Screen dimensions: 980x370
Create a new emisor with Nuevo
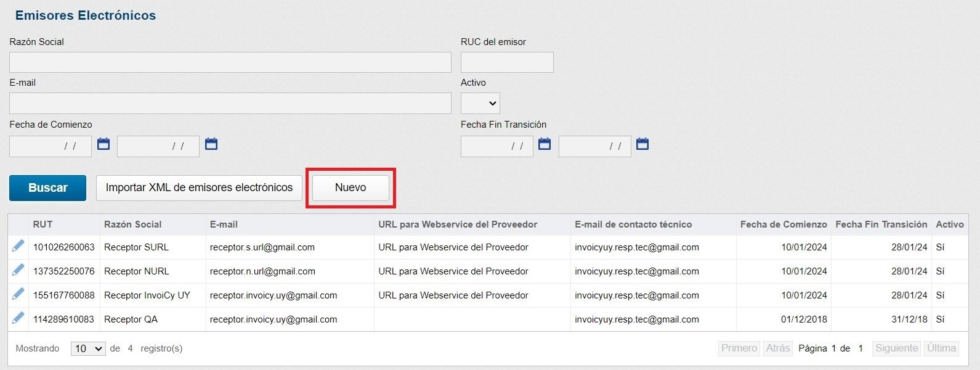pyautogui.click(x=350, y=187)
